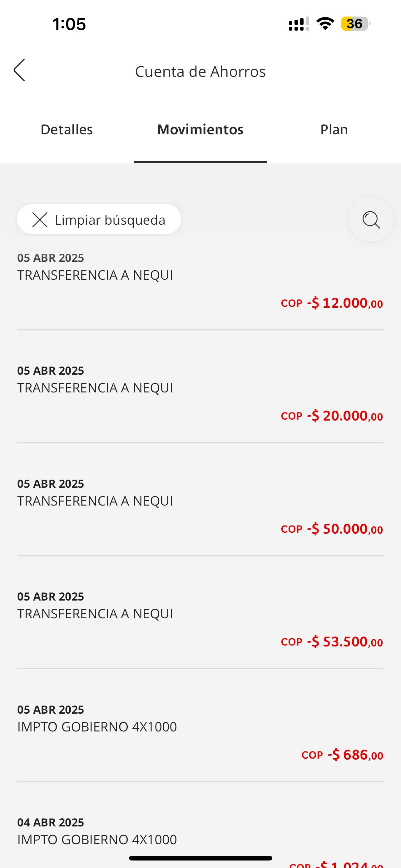This screenshot has height=868, width=401.
Task: Tap the status bar clock showing 1:05
Action: pos(69,24)
